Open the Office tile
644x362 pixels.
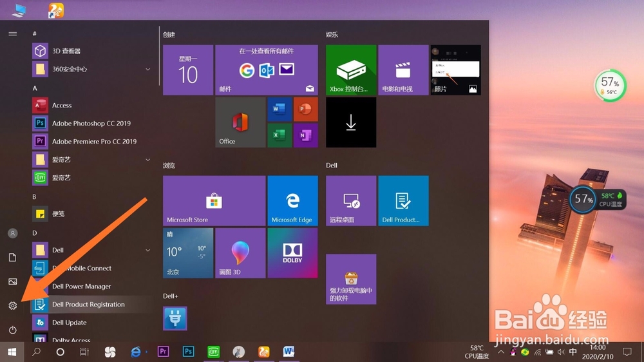[x=240, y=122]
